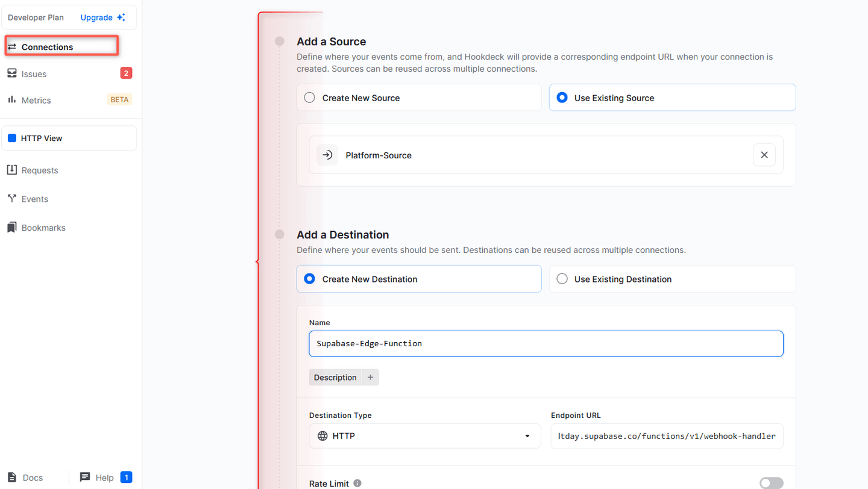
Task: Open Metrics from the sidebar icon
Action: pos(13,100)
